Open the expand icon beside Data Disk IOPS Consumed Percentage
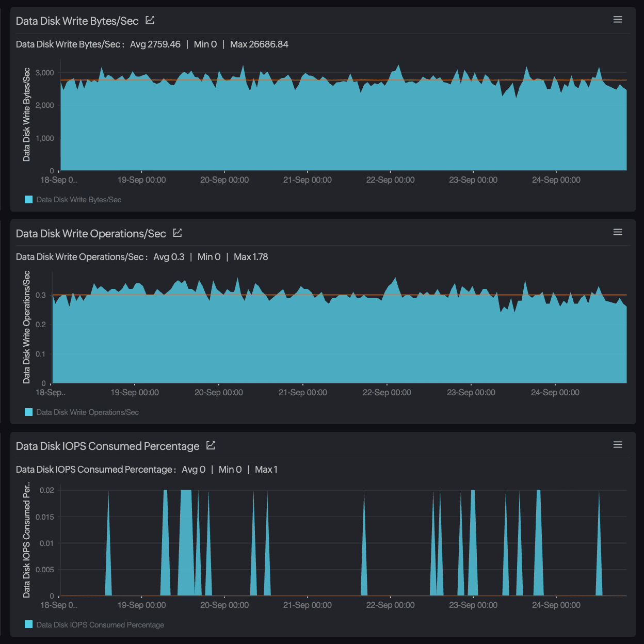Viewport: 644px width, 644px height. tap(210, 445)
